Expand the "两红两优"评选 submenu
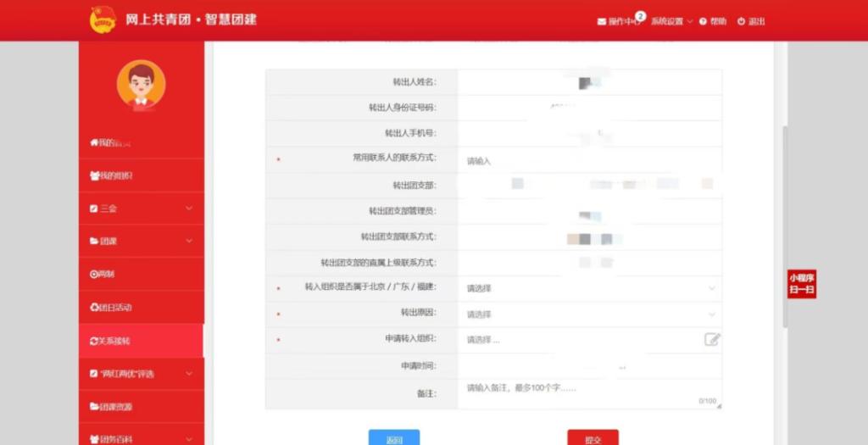This screenshot has width=868, height=445. (x=188, y=374)
